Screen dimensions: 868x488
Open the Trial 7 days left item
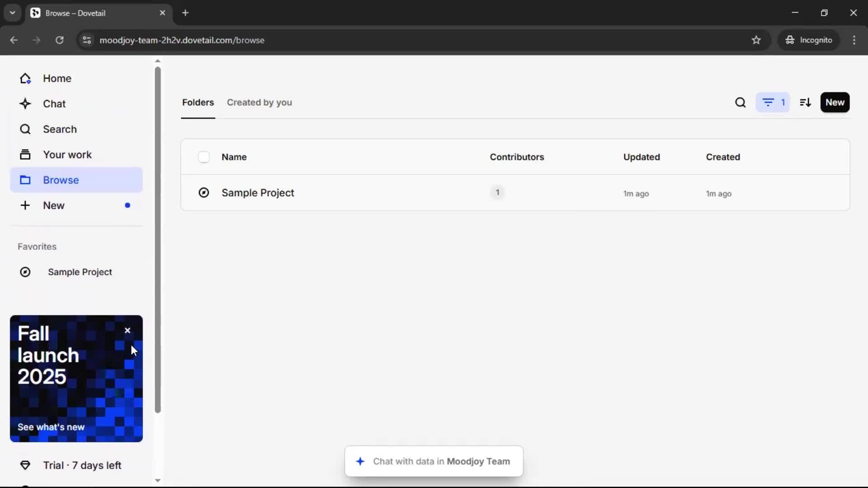coord(81,465)
